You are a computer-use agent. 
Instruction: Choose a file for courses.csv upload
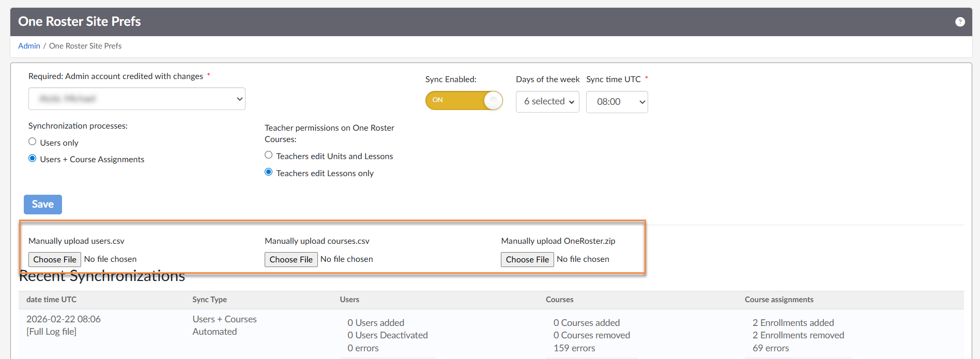pos(291,259)
